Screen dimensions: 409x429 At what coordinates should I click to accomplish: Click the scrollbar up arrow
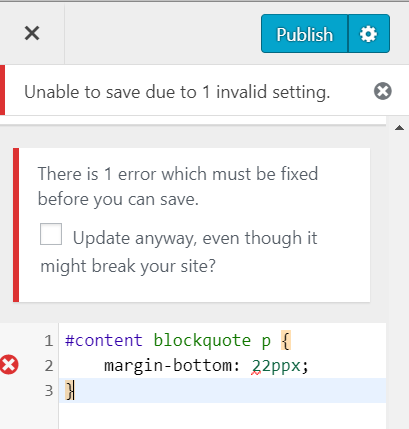(x=399, y=128)
